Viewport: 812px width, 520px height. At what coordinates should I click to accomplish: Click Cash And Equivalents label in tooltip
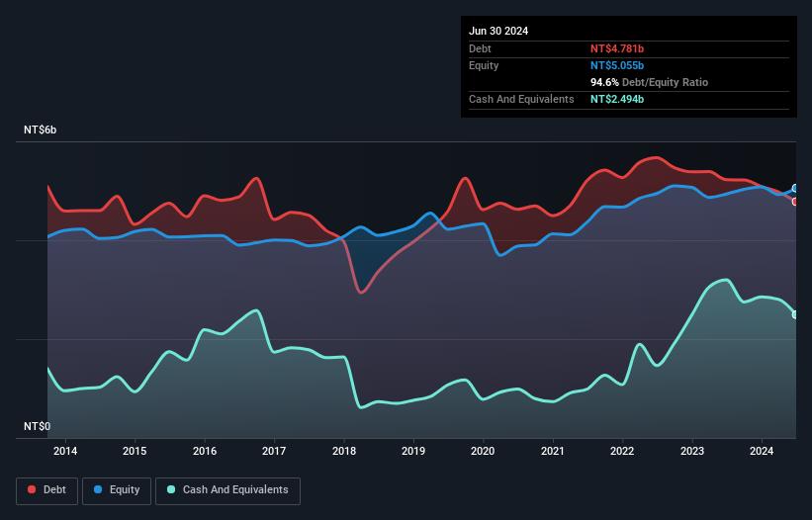click(x=521, y=99)
